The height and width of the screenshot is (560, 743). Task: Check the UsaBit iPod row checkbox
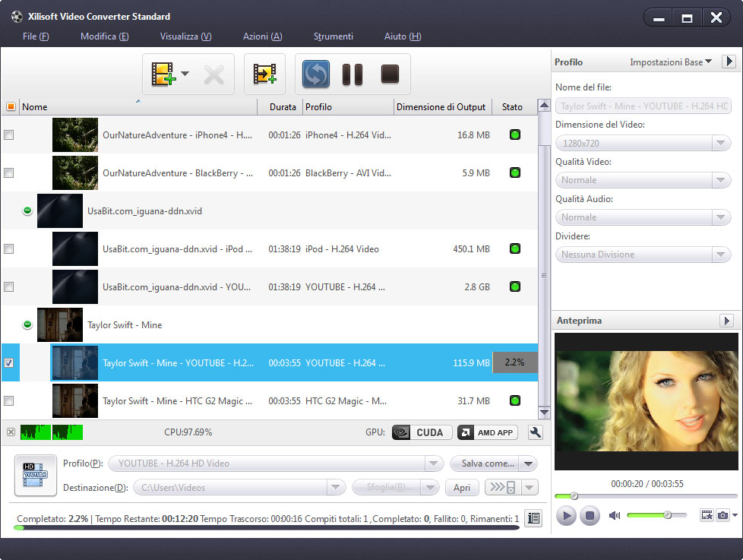pos(8,248)
